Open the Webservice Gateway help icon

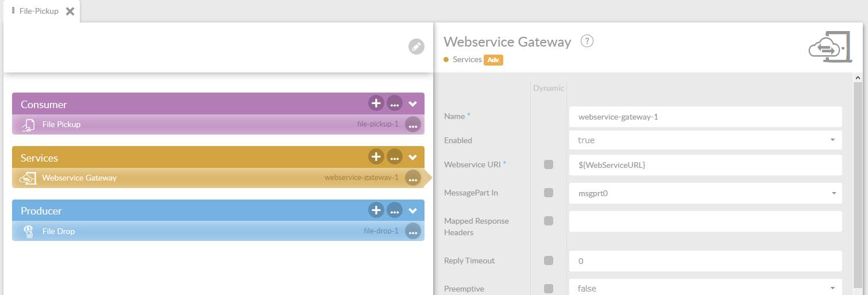pyautogui.click(x=587, y=41)
